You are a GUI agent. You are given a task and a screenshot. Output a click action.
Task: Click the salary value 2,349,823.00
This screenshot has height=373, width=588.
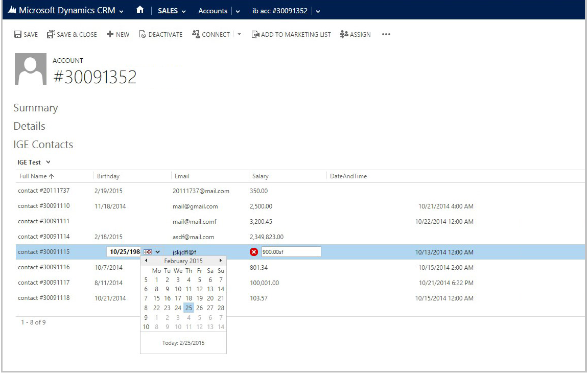(267, 237)
